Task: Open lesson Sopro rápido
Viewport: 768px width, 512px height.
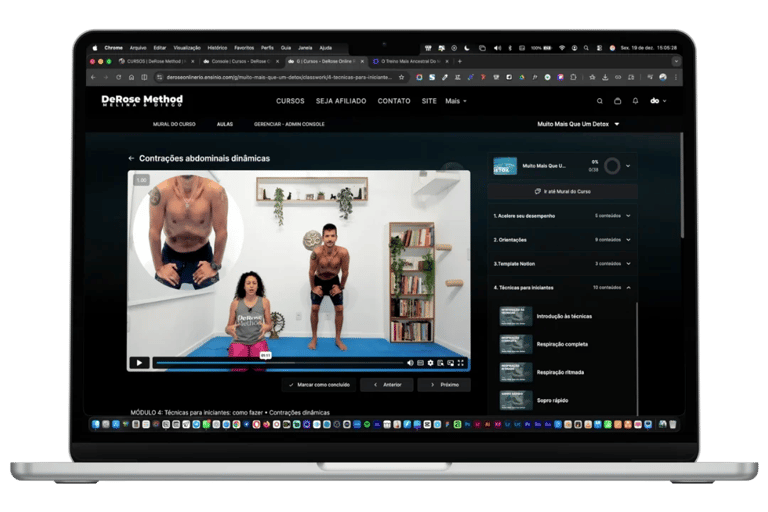Action: click(x=564, y=400)
